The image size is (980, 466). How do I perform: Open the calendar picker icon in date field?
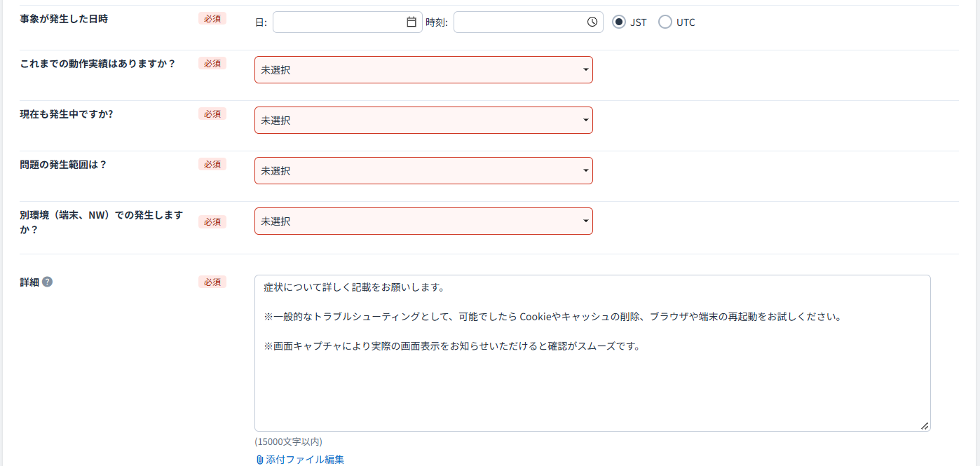click(x=411, y=22)
